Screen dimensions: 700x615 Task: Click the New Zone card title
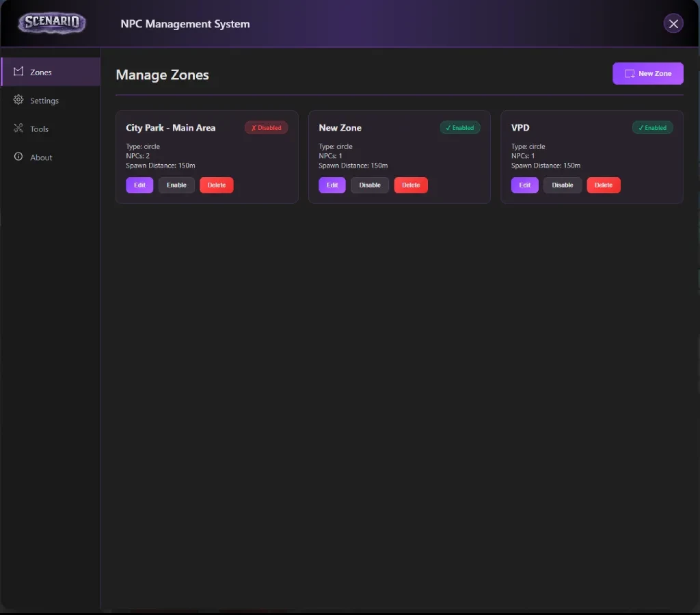(340, 128)
